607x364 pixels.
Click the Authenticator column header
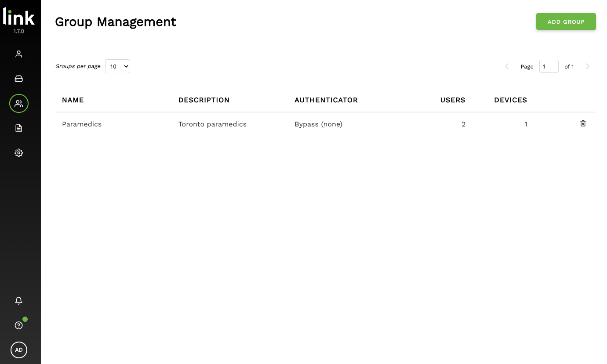326,100
